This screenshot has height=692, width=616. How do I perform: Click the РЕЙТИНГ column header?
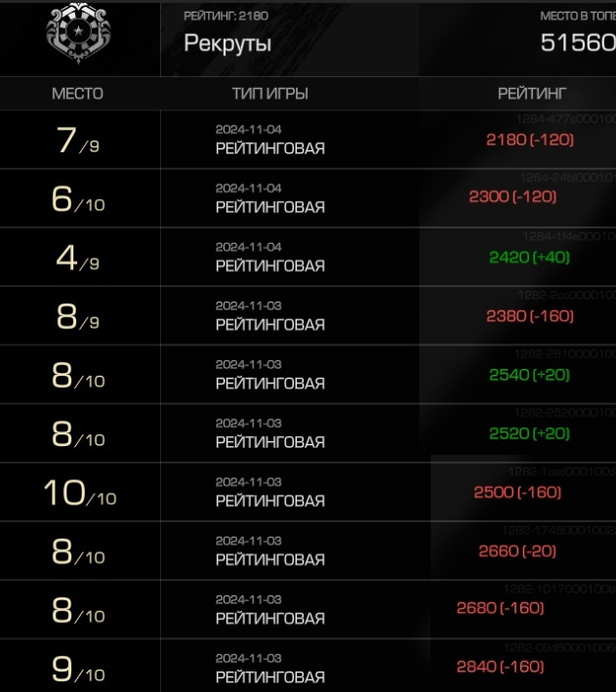532,94
